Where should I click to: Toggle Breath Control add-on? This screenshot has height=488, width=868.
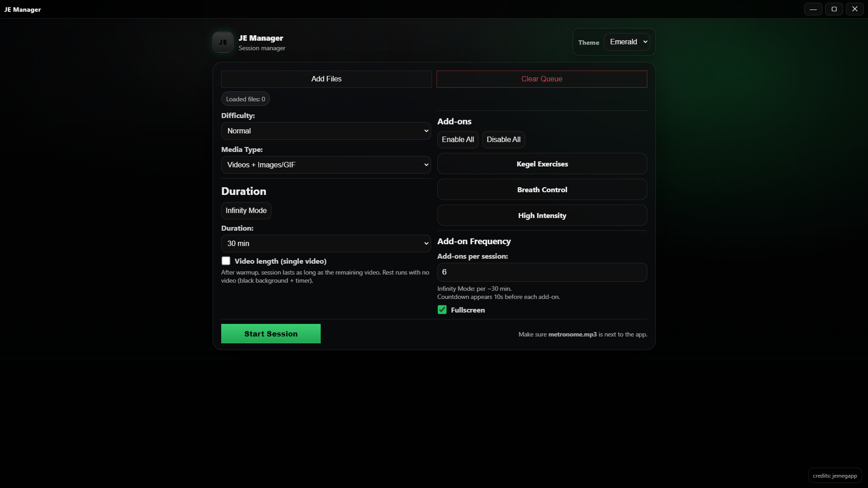point(542,190)
